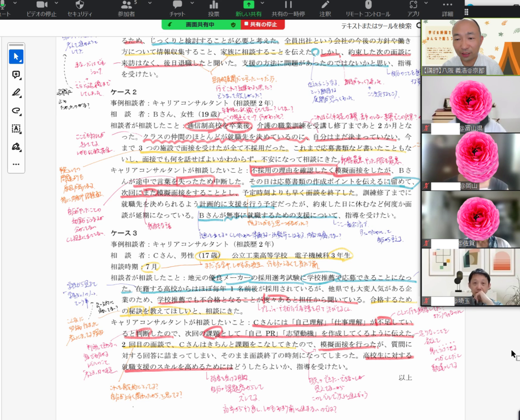The height and width of the screenshot is (420, 520).
Task: Click the テキストまたはツールを検索 search field
Action: [x=376, y=26]
